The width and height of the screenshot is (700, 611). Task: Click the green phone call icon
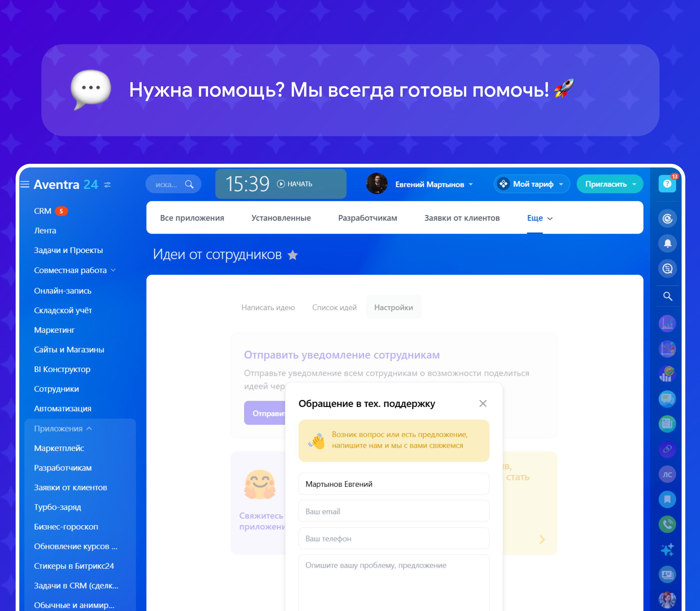coord(667,525)
